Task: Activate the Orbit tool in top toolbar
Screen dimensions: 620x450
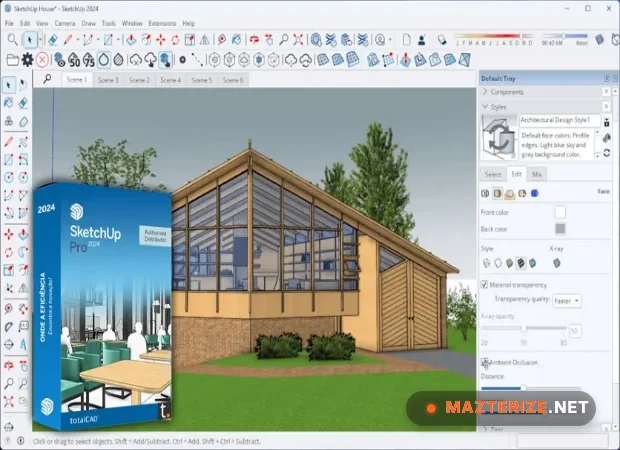Action: pyautogui.click(x=254, y=40)
